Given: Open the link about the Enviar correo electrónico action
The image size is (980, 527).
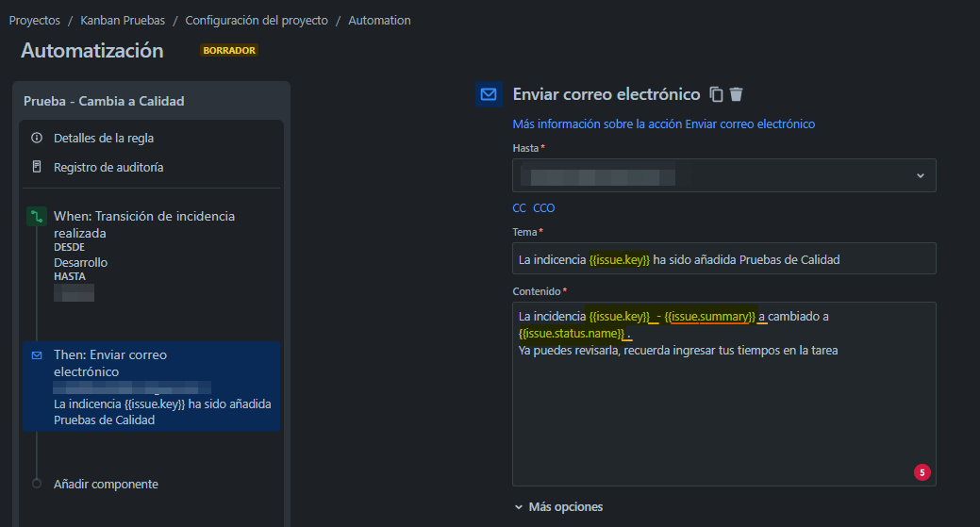Looking at the screenshot, I should [x=663, y=124].
